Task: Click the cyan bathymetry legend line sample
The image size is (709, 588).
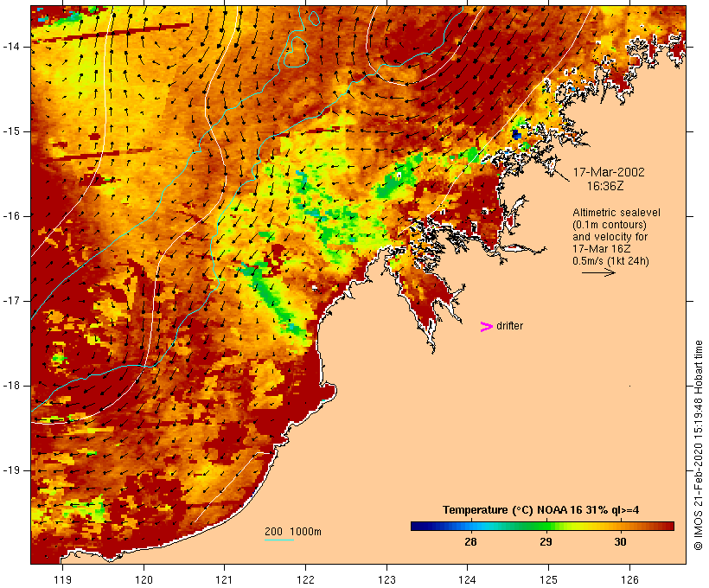Action: click(279, 540)
